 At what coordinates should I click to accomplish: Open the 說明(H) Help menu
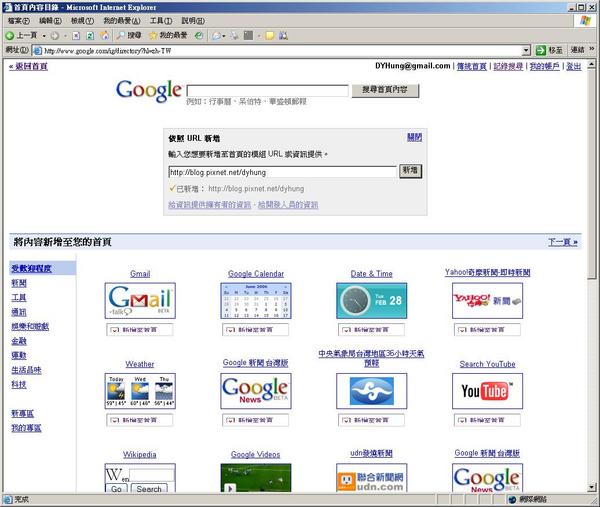[193, 21]
